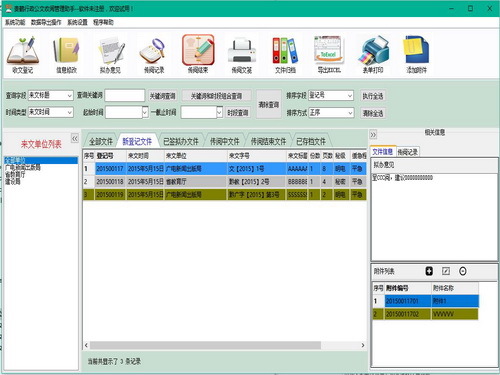The height and width of the screenshot is (375, 500).
Task: Collapse the 来文单位列表 panel arrow
Action: [75, 138]
